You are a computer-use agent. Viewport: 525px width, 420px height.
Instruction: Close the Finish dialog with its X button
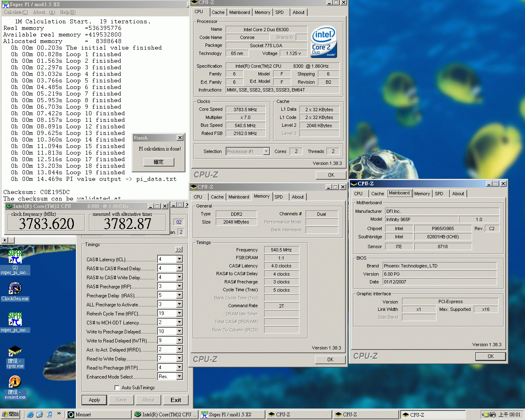(x=180, y=138)
